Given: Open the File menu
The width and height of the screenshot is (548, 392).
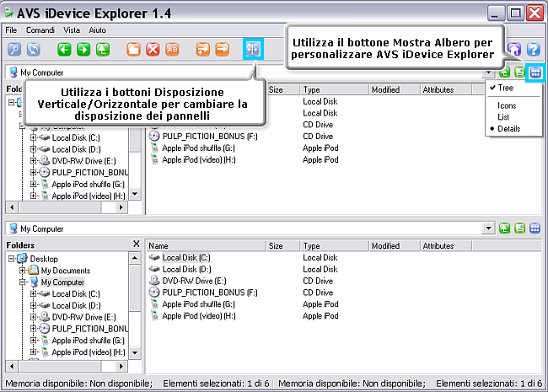Looking at the screenshot, I should [11, 30].
